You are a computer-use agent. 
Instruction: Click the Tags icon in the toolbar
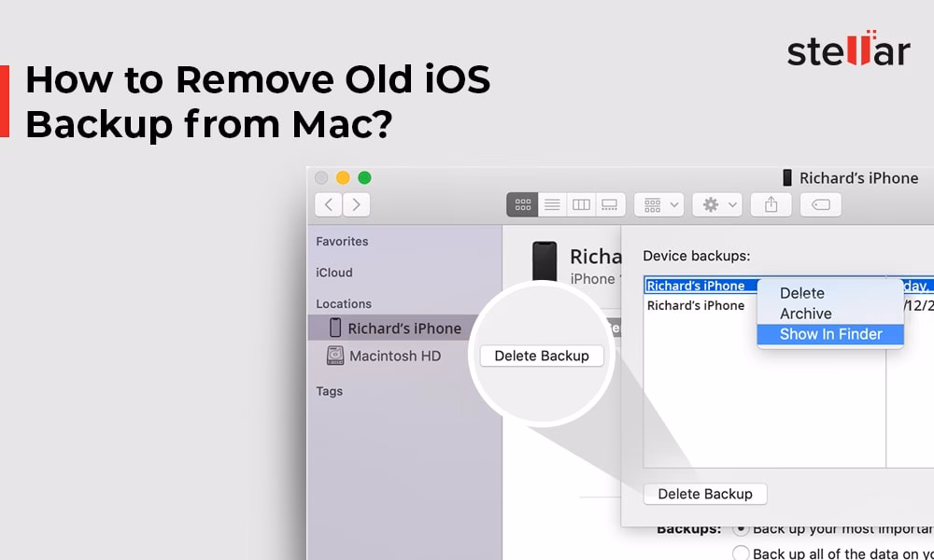[x=820, y=204]
